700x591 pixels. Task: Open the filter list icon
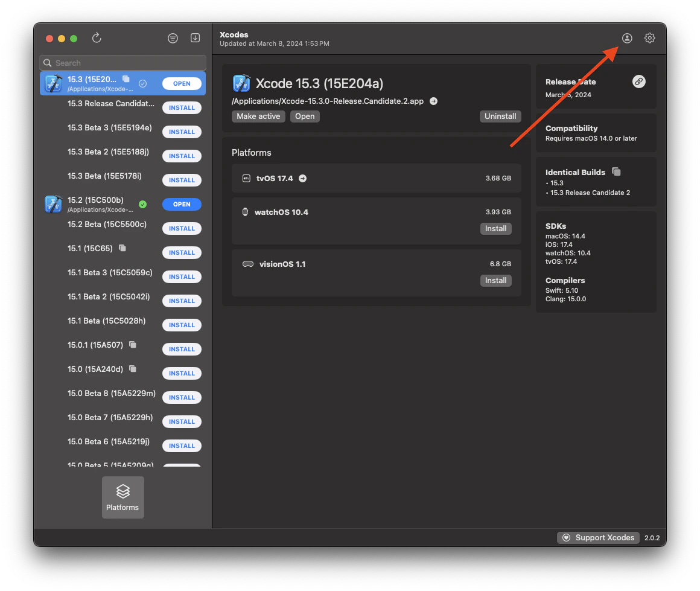173,39
